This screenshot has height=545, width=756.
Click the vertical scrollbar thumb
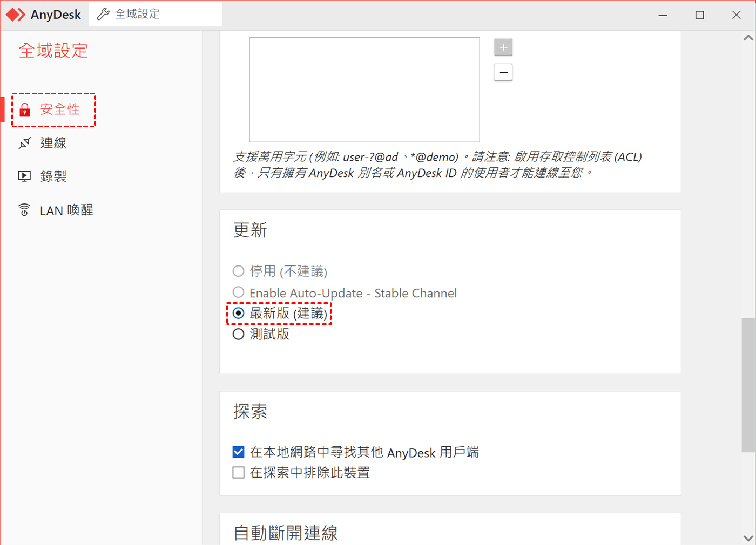[x=748, y=385]
